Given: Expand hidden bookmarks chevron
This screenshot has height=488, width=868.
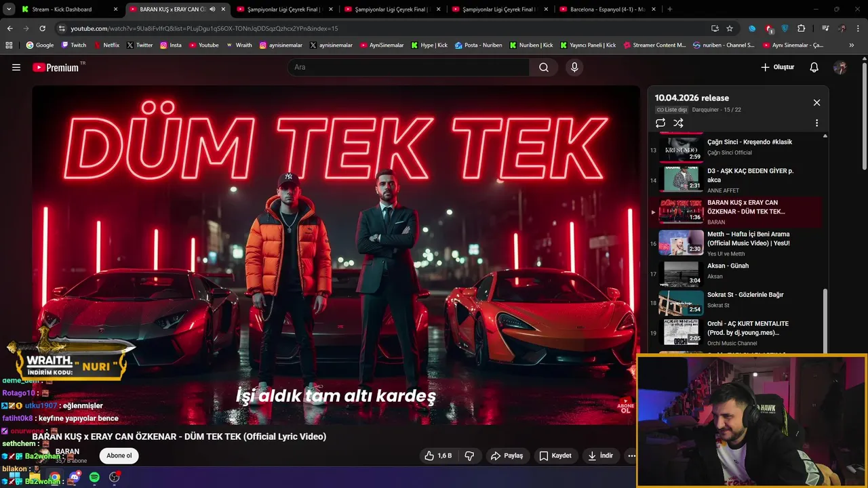Looking at the screenshot, I should coord(852,45).
